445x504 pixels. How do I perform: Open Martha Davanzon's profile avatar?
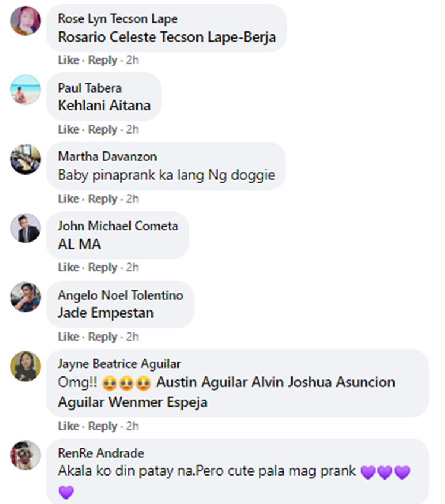[x=26, y=159]
